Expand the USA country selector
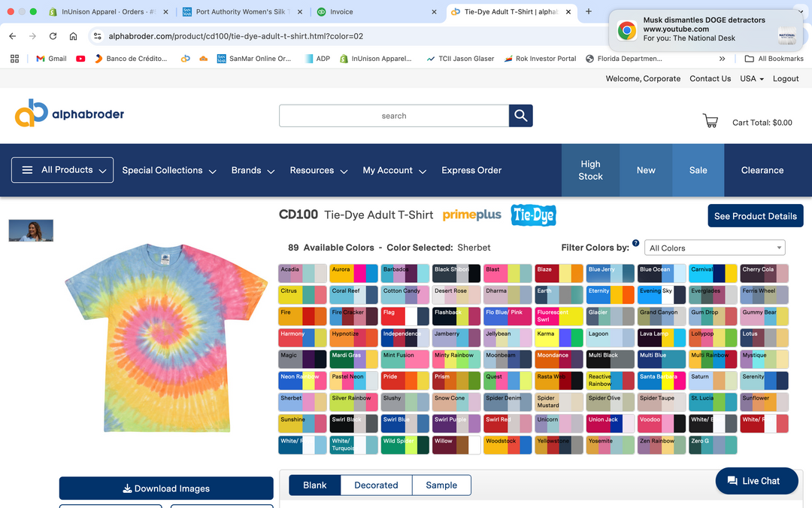 click(751, 79)
